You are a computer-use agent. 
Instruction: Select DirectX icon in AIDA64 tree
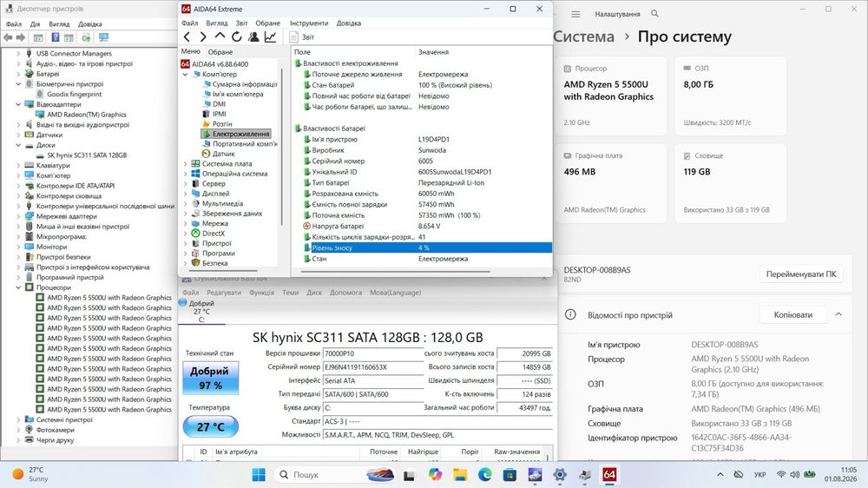coord(195,234)
